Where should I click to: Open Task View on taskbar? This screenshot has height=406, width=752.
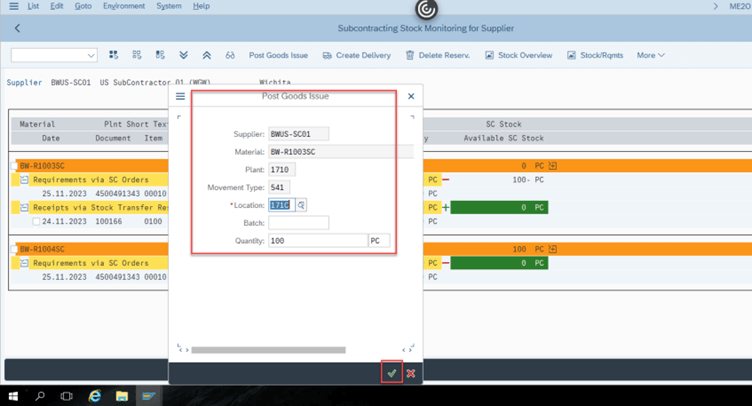67,396
